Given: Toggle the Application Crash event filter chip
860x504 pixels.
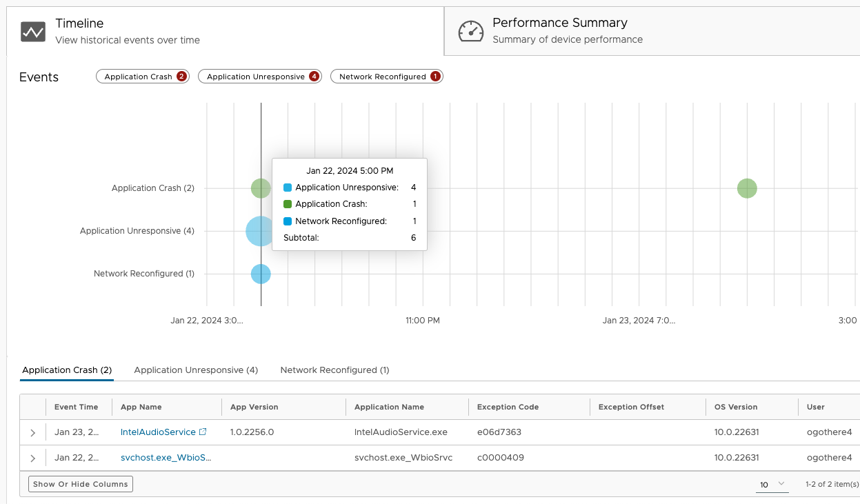Looking at the screenshot, I should 142,77.
